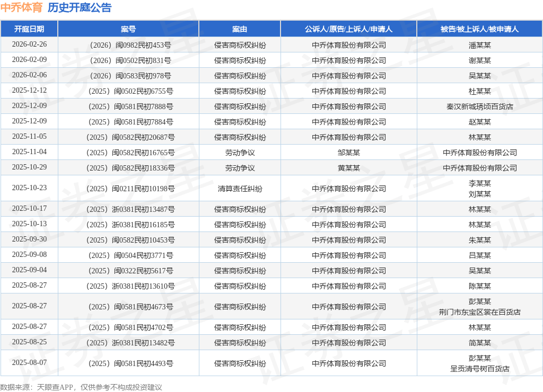Image resolution: width=543 pixels, height=392 pixels.
Task: Click the 公诉人/原告/上诉人/申请人 column header
Action: tap(348, 29)
